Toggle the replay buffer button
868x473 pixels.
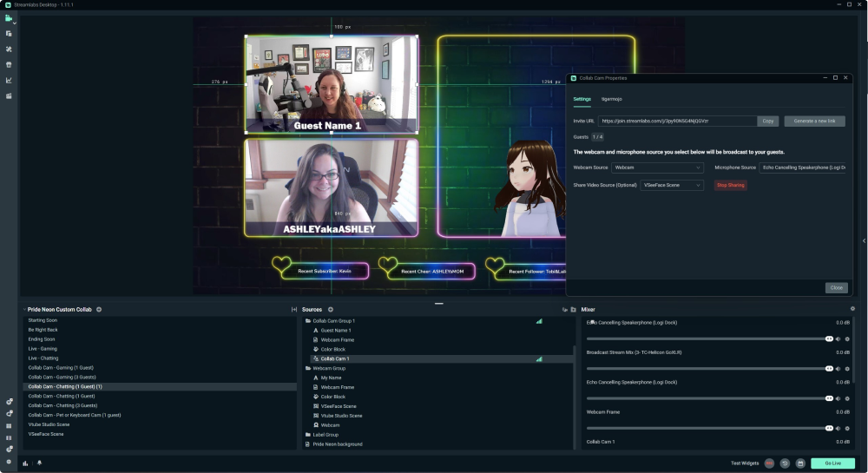coord(785,463)
